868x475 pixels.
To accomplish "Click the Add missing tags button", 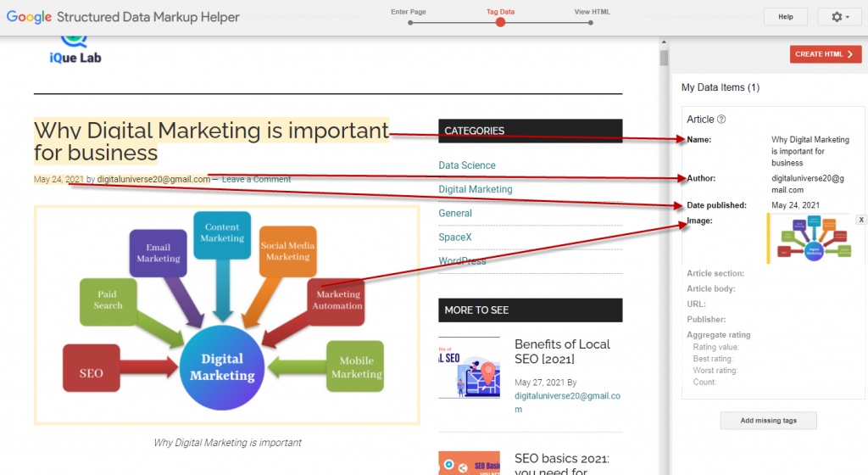I will click(768, 421).
